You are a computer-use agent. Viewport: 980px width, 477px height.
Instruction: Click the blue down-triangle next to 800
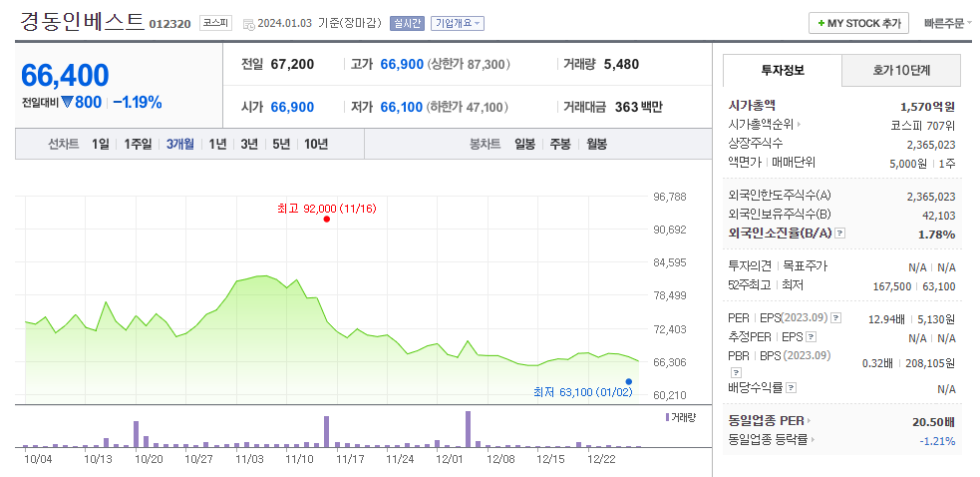(x=67, y=102)
